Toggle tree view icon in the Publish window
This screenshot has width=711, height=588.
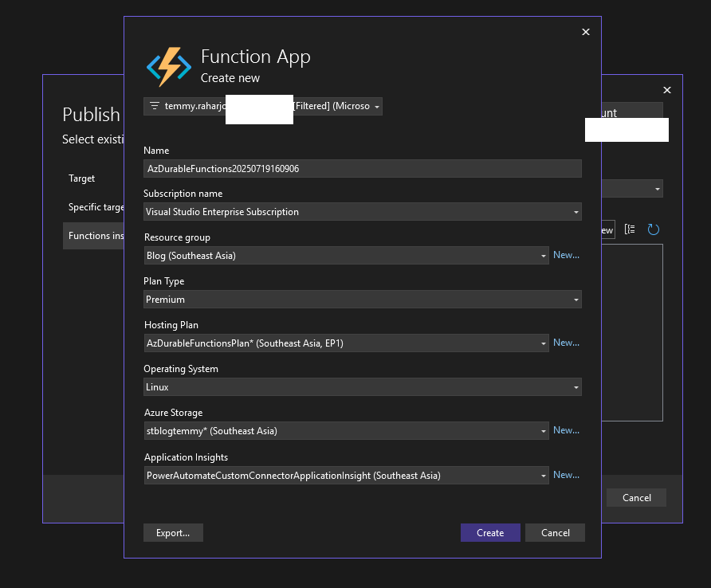coord(630,229)
